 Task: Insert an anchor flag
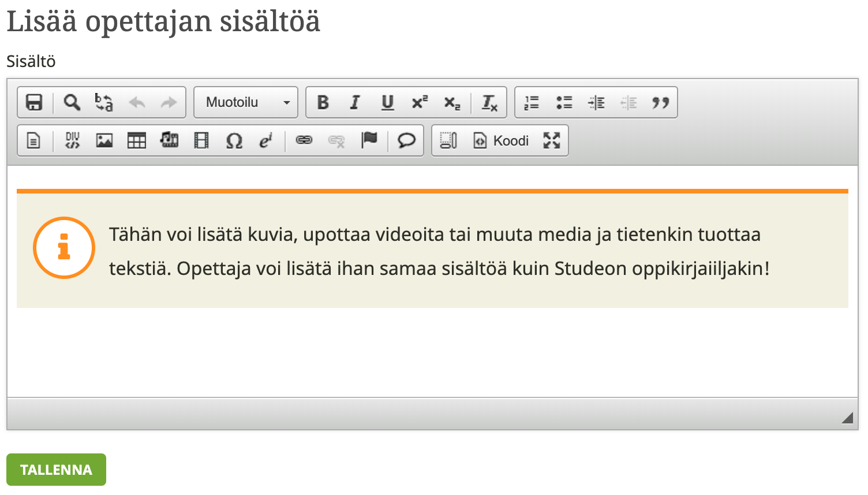click(369, 140)
